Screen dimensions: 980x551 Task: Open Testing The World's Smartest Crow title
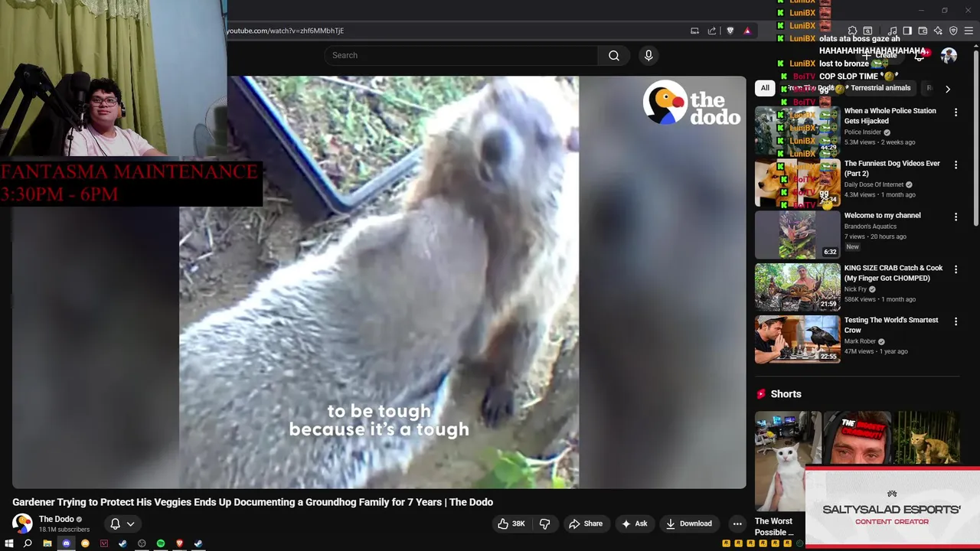891,325
